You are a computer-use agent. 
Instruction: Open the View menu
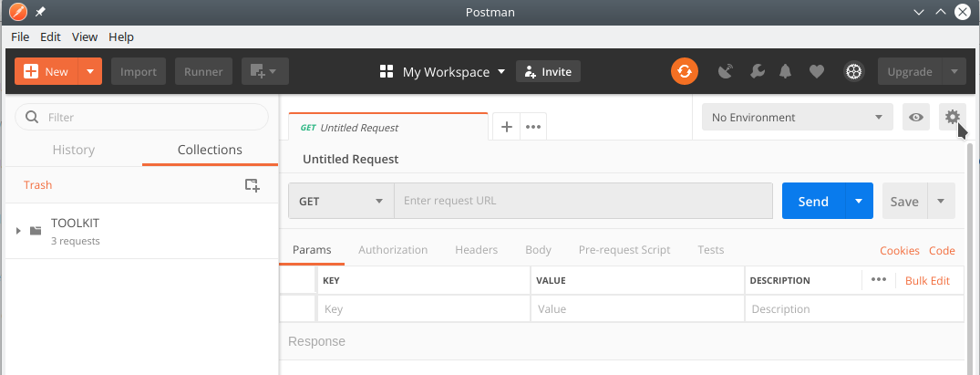pyautogui.click(x=85, y=36)
